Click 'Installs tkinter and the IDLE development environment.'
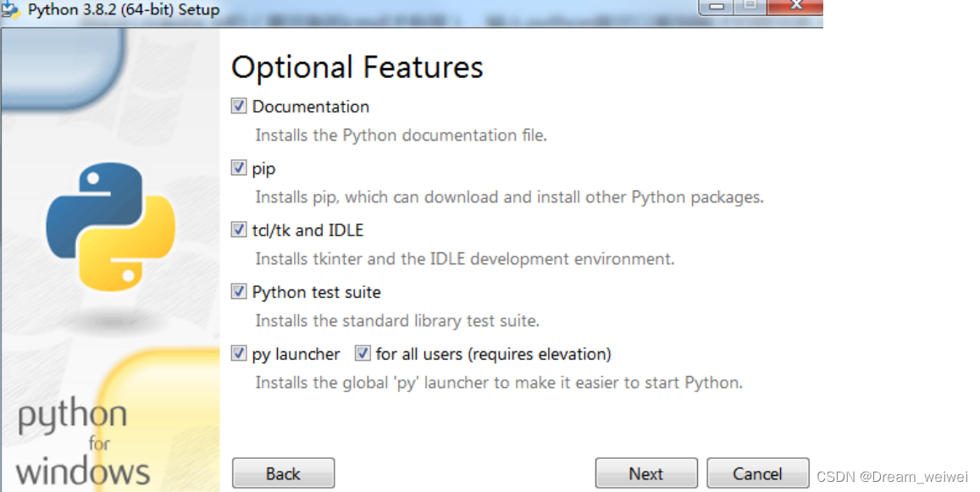This screenshot has width=980, height=492. (x=465, y=259)
